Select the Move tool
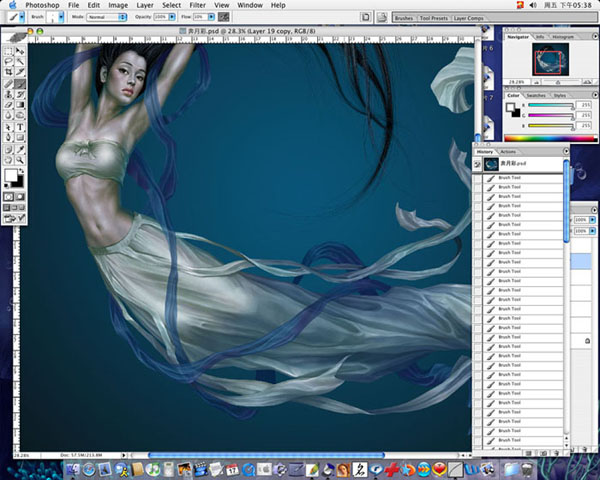 (x=22, y=50)
